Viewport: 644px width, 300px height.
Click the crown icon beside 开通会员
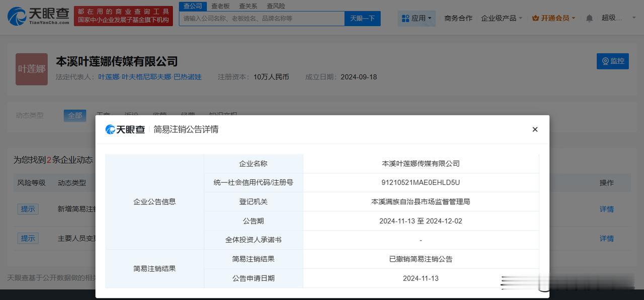(535, 18)
